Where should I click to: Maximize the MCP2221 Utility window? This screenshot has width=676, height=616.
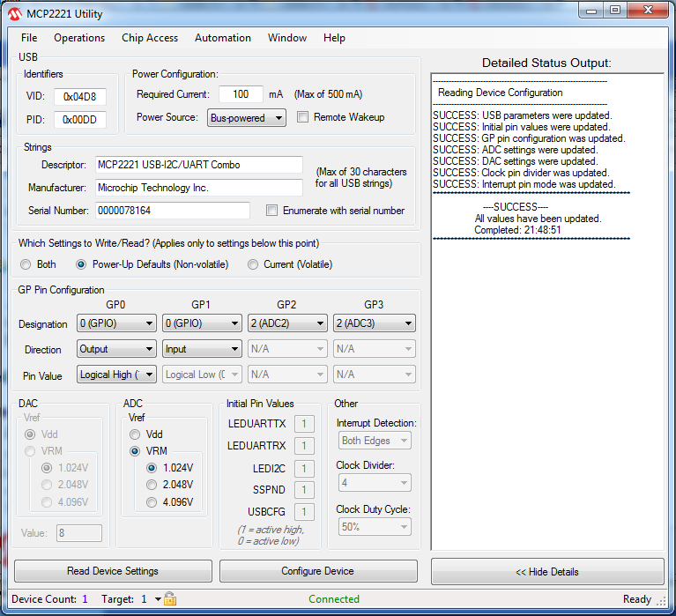click(x=615, y=11)
